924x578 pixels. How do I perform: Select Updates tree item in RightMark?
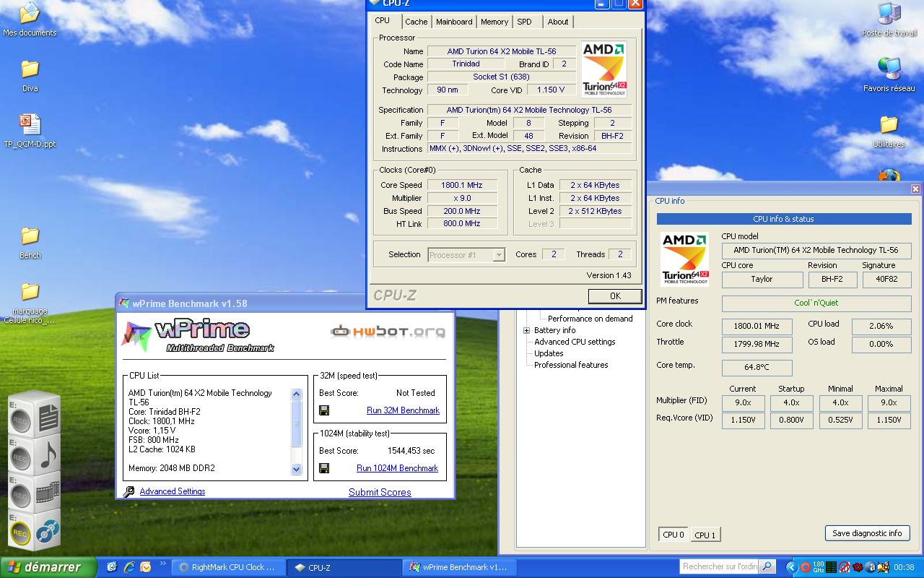coord(549,353)
